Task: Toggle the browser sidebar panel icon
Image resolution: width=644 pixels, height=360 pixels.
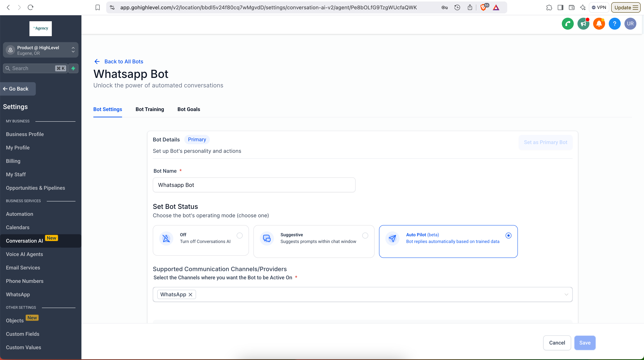Action: point(560,7)
